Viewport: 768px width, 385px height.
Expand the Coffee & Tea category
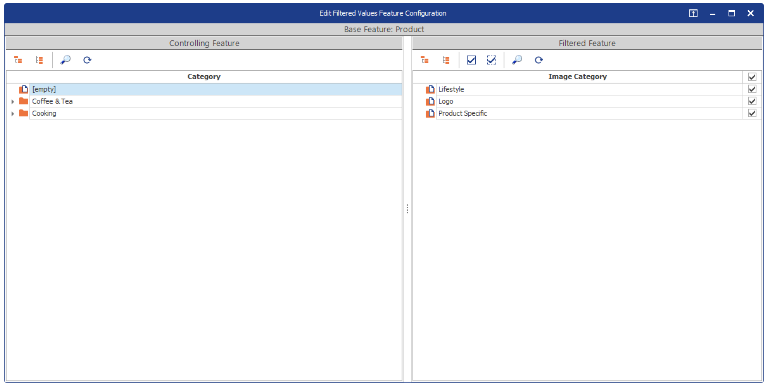coord(13,101)
